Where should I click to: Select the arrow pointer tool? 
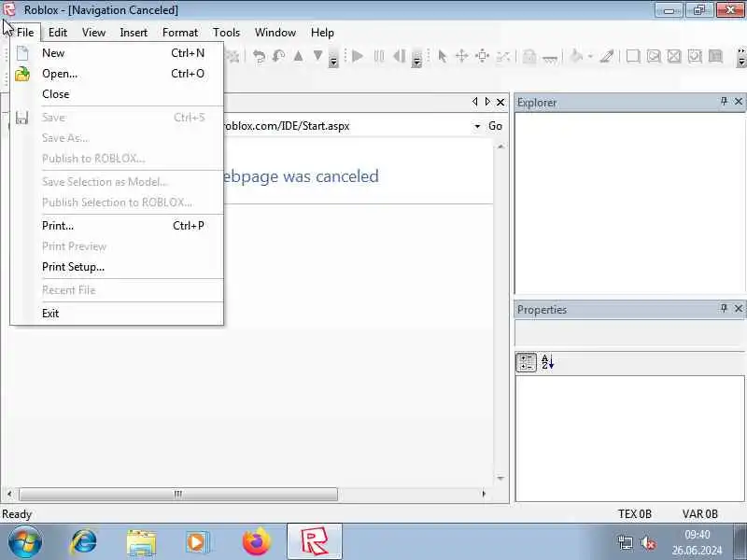pyautogui.click(x=443, y=57)
